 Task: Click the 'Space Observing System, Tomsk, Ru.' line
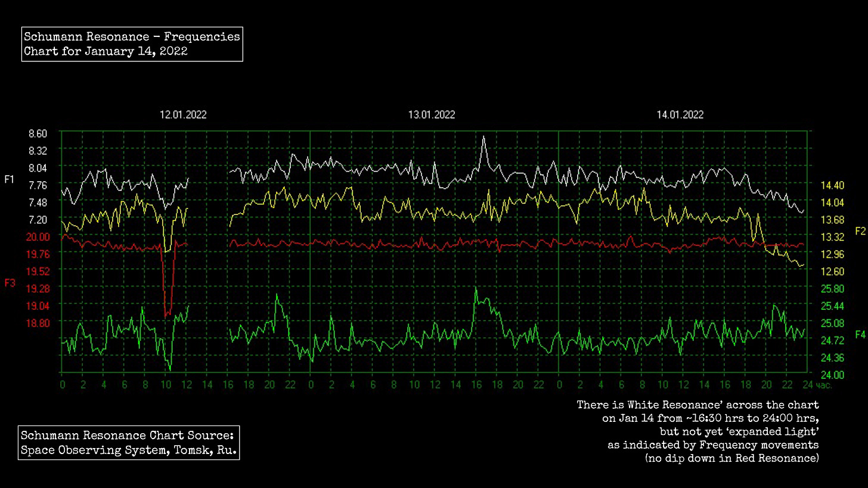click(129, 450)
